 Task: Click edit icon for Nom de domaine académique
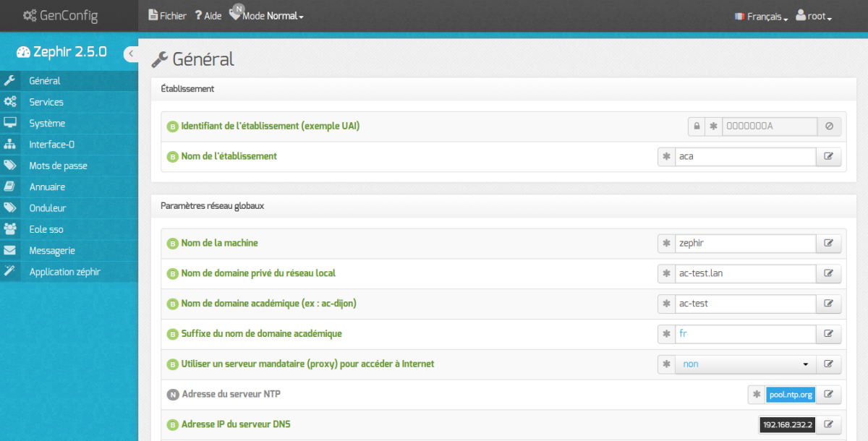point(829,304)
